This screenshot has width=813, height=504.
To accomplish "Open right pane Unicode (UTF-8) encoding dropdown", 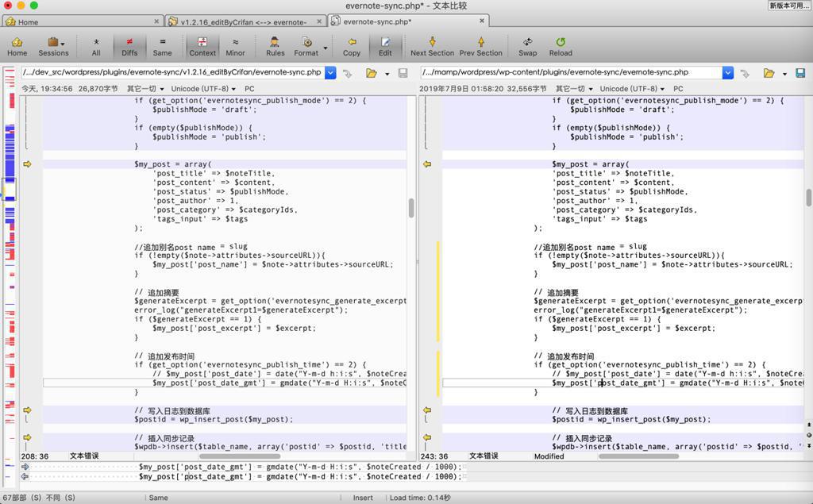I will 630,89.
